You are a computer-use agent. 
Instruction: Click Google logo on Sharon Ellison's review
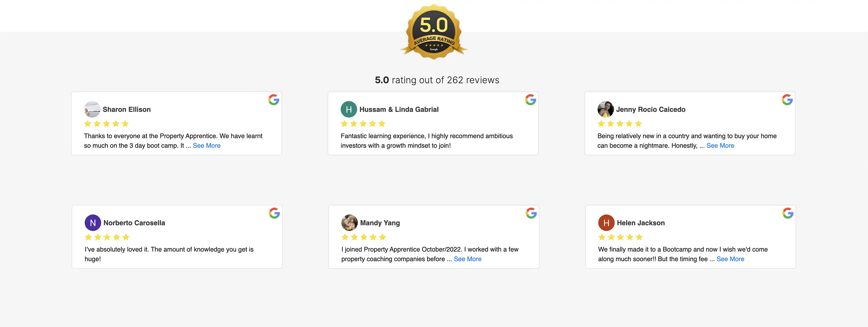point(274,100)
